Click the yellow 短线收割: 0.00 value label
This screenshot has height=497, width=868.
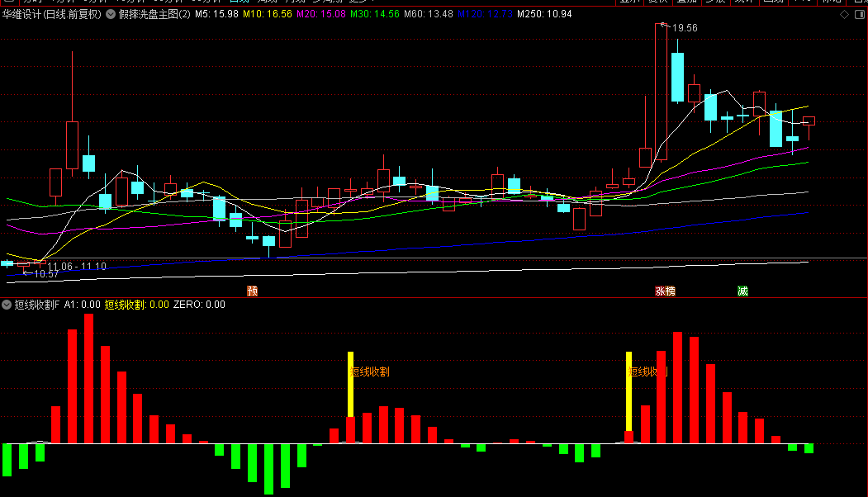tap(137, 305)
